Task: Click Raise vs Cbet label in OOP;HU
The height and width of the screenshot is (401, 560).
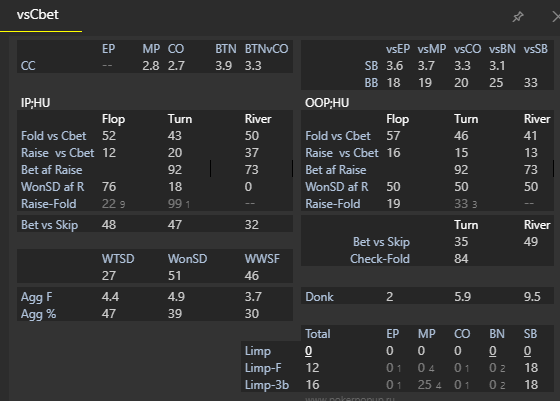Action: pos(341,153)
